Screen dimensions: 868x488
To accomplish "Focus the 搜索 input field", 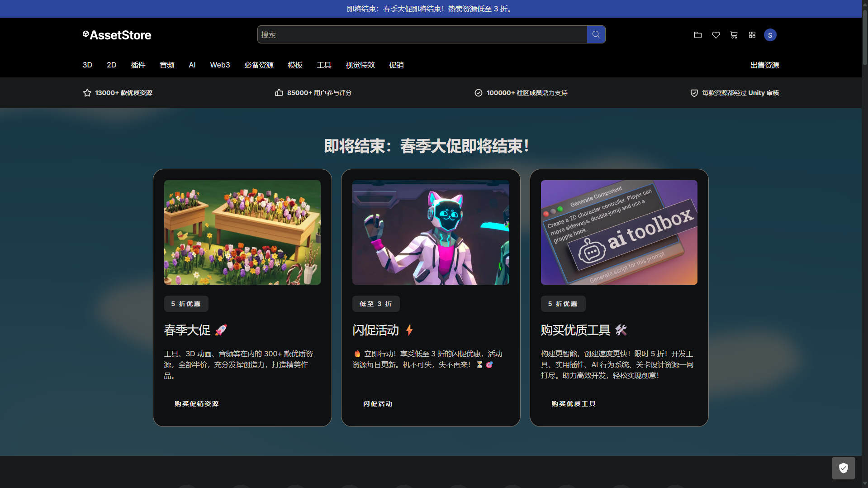I will 422,34.
